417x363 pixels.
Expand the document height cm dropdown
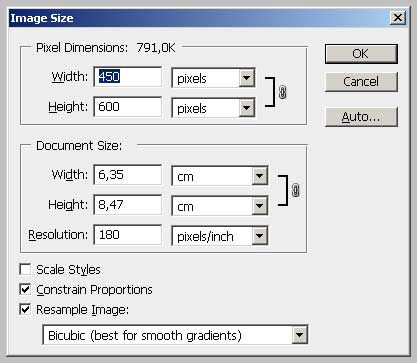click(220, 206)
